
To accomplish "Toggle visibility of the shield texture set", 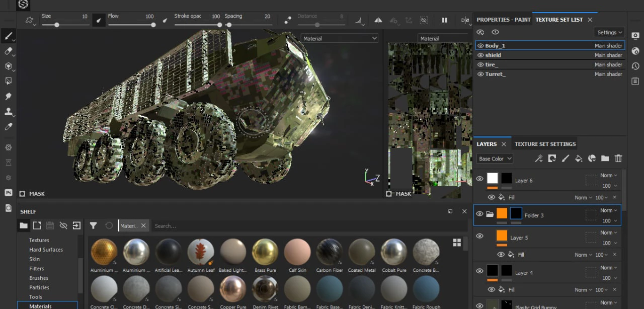I will click(480, 55).
